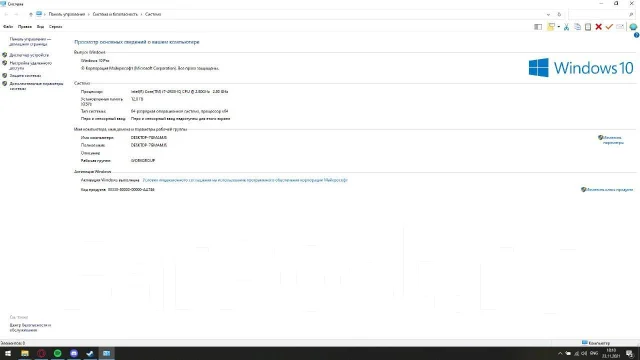Click the globe icon in the toolbar
Screen dimensions: 640x360
[633, 27]
